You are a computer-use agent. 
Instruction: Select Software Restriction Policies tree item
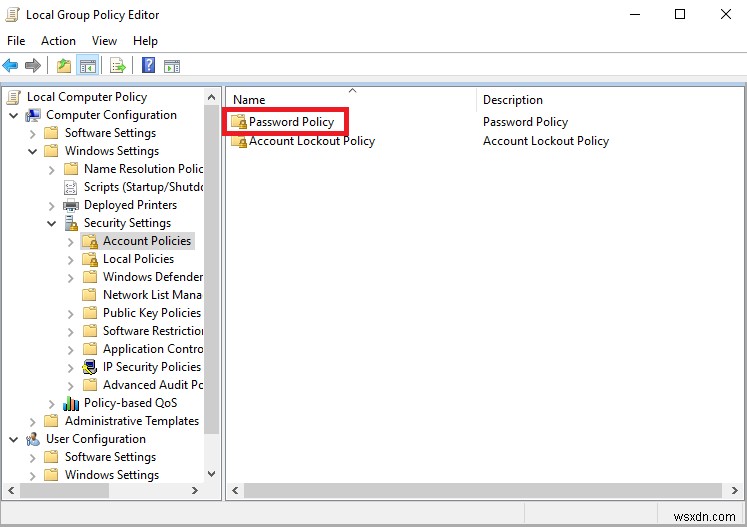(153, 331)
